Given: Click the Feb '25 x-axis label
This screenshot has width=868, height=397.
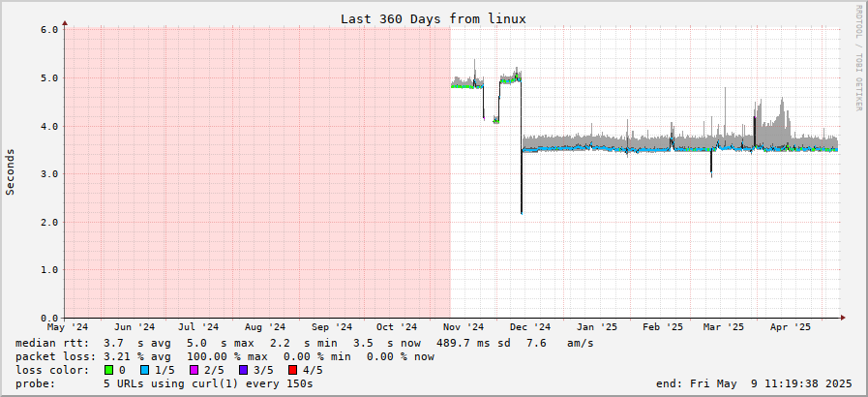Looking at the screenshot, I should click(663, 327).
